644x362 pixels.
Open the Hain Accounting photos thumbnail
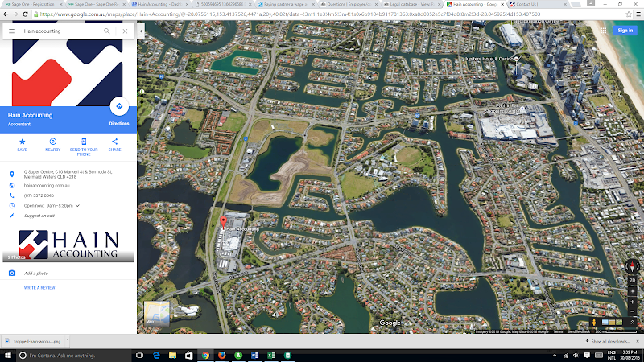click(x=68, y=245)
